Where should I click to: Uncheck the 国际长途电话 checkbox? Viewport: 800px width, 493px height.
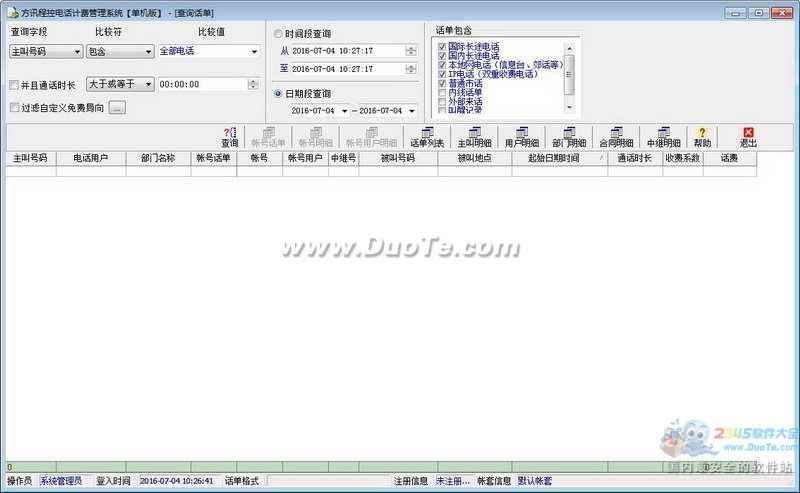pos(442,47)
